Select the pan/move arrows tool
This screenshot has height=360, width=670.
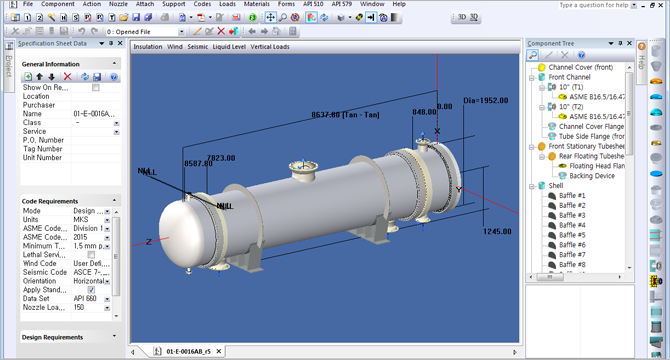[x=270, y=18]
